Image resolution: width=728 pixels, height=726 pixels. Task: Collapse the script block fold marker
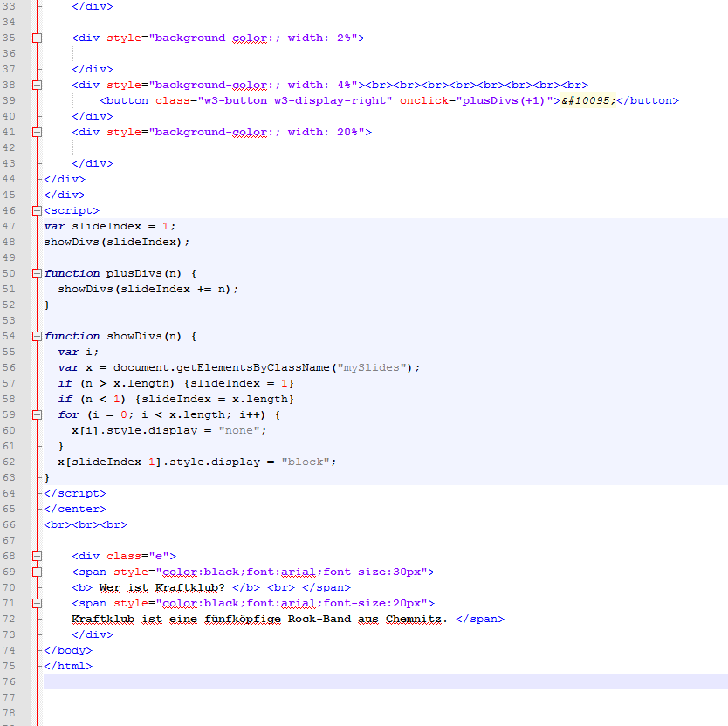(x=36, y=210)
